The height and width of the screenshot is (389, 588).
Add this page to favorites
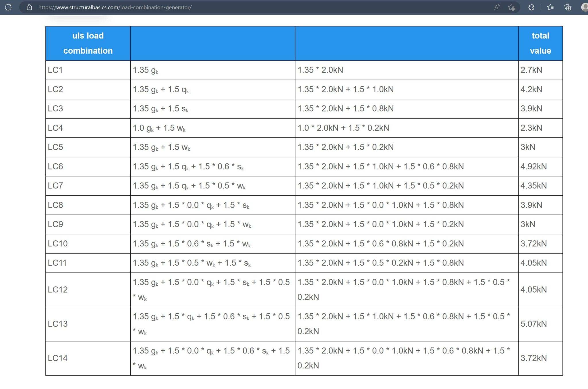pyautogui.click(x=511, y=7)
